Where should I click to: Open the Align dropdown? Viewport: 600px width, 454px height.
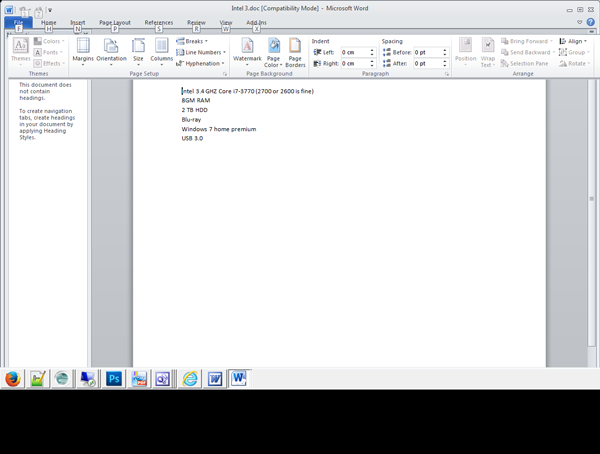point(573,41)
